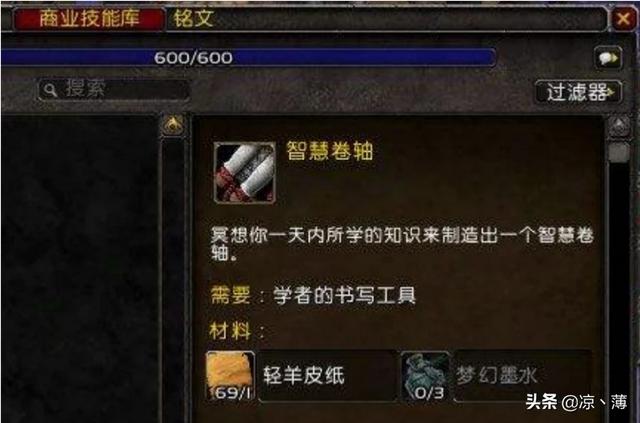The width and height of the screenshot is (640, 423).
Task: Click the detail pane scrollbar up arrow
Action: (619, 126)
